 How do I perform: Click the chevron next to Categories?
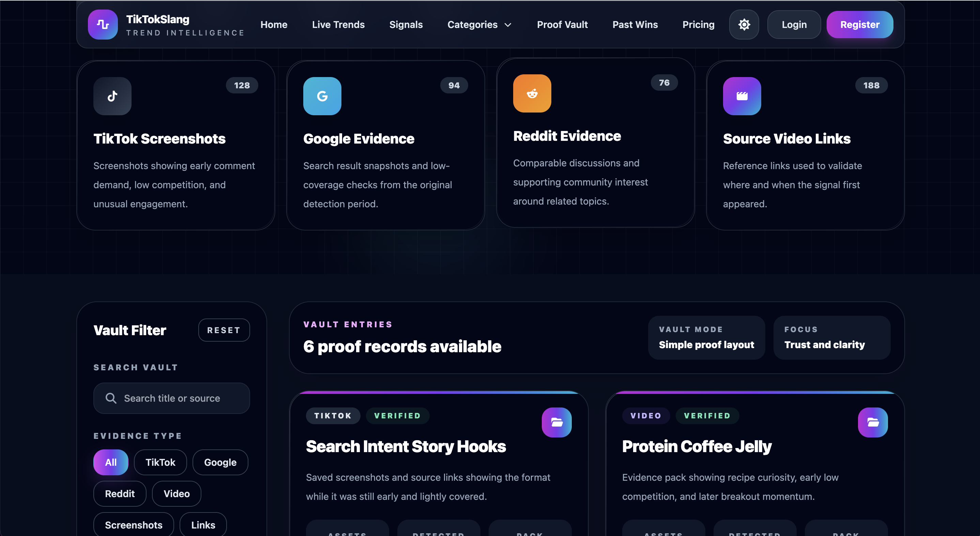point(507,25)
